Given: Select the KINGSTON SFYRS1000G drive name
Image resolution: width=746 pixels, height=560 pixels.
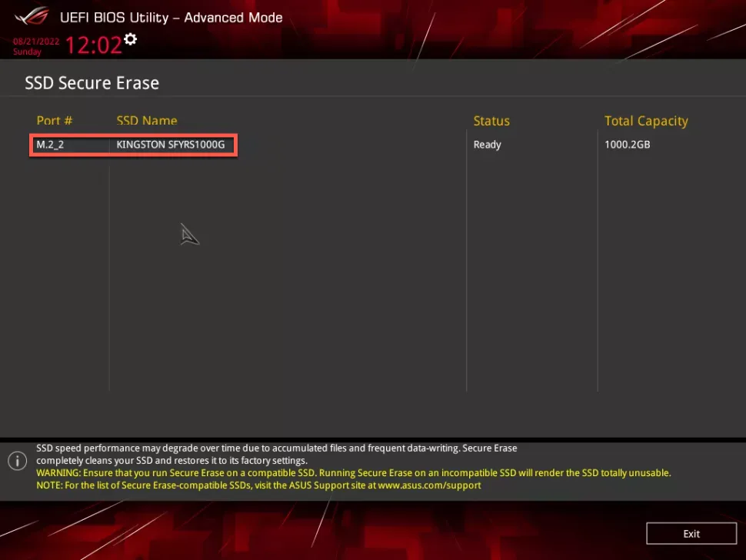Looking at the screenshot, I should click(170, 145).
